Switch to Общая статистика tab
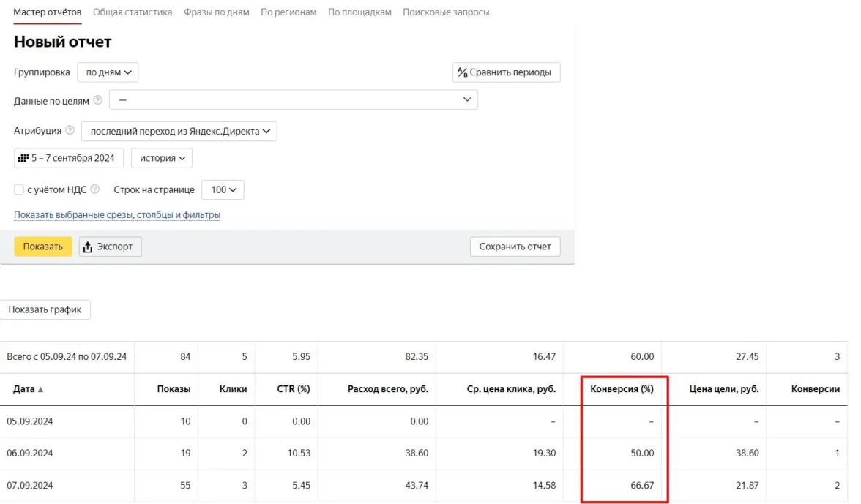This screenshot has width=861, height=504. coord(133,12)
